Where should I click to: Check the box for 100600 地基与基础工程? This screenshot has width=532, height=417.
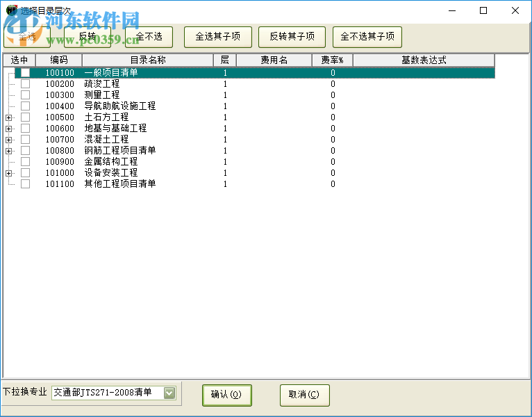pyautogui.click(x=25, y=129)
